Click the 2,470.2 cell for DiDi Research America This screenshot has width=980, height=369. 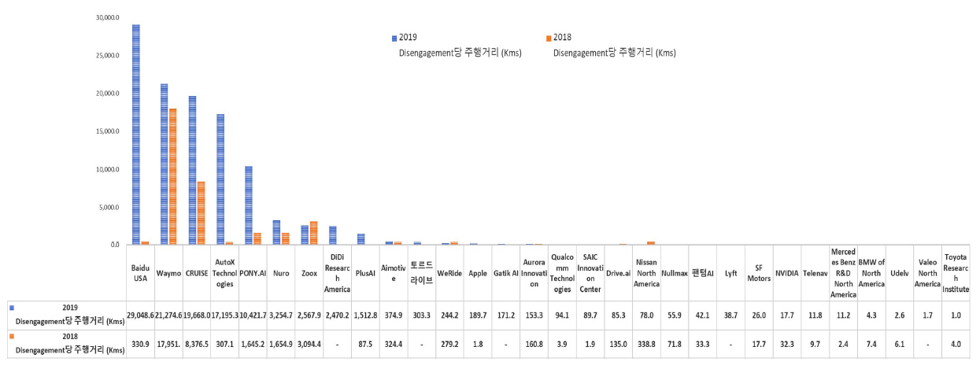[x=337, y=314]
